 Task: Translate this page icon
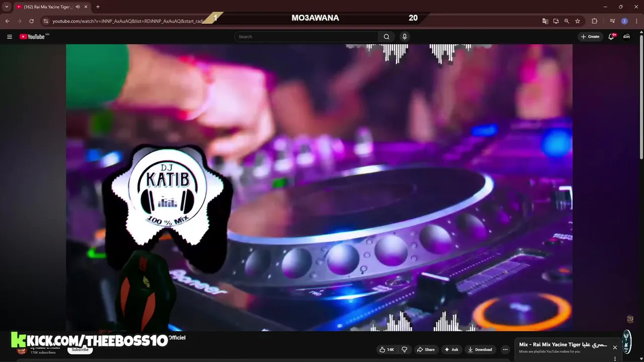click(545, 21)
